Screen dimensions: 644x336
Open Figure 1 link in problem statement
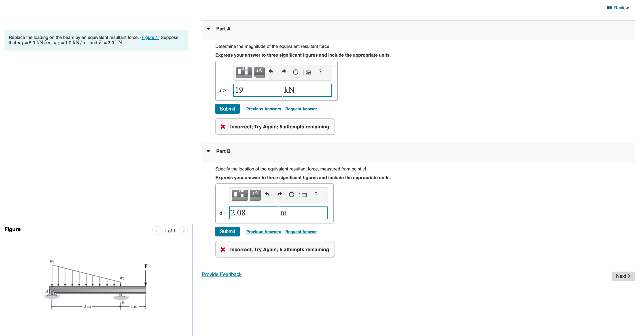tap(150, 37)
